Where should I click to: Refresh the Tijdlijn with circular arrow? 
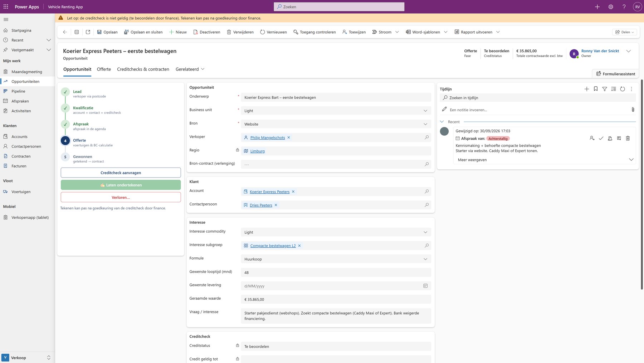[x=623, y=89]
